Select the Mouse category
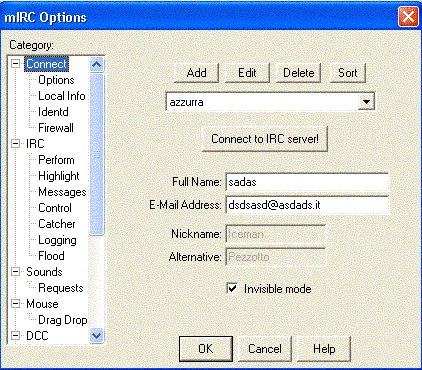Image resolution: width=422 pixels, height=370 pixels. click(x=42, y=304)
